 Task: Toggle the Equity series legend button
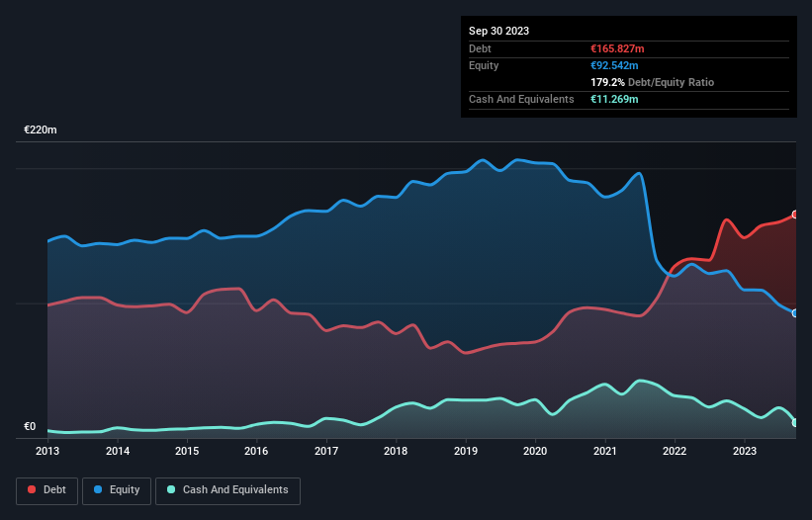117,490
